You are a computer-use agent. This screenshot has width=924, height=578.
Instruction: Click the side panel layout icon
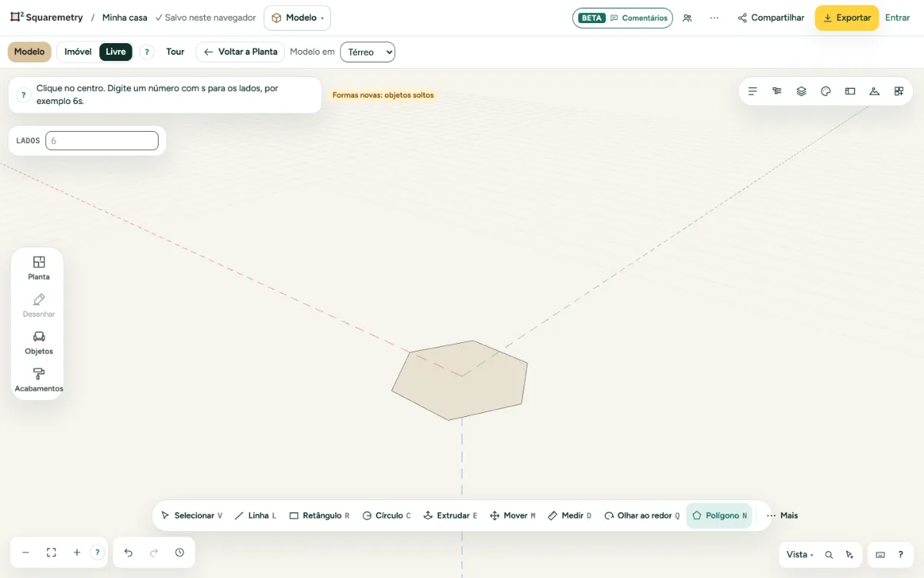click(850, 91)
